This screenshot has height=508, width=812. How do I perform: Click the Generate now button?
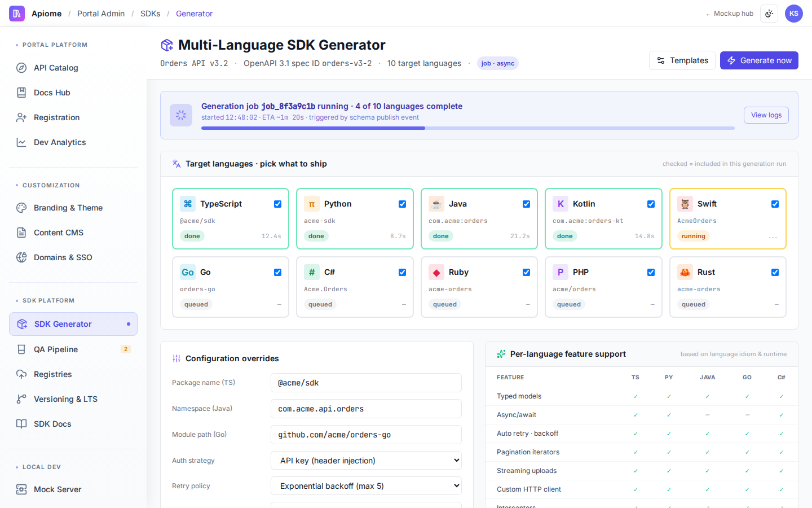click(x=759, y=60)
